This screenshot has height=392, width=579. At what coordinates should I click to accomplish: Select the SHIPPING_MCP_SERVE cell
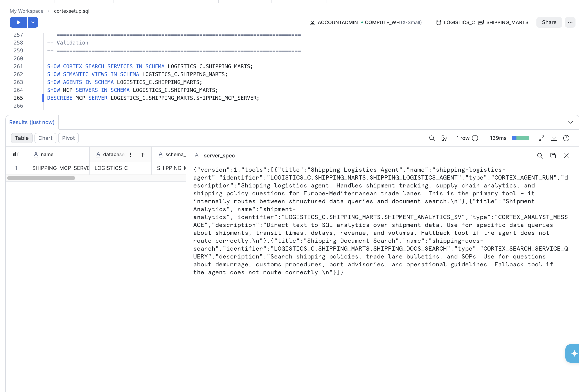pos(58,168)
